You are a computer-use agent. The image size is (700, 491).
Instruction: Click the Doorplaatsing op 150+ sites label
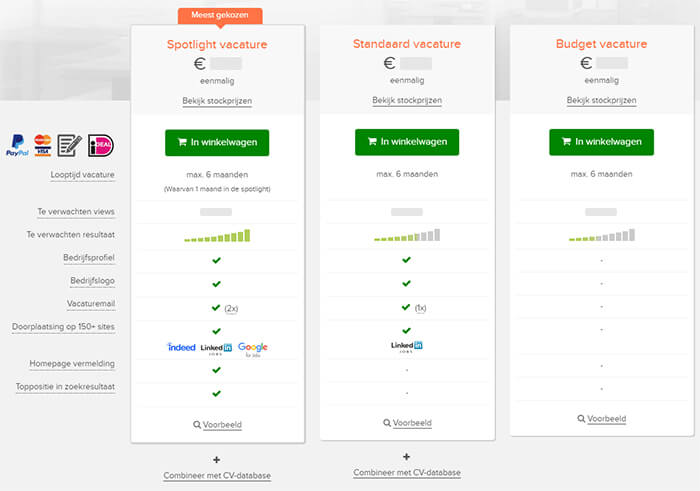(63, 327)
